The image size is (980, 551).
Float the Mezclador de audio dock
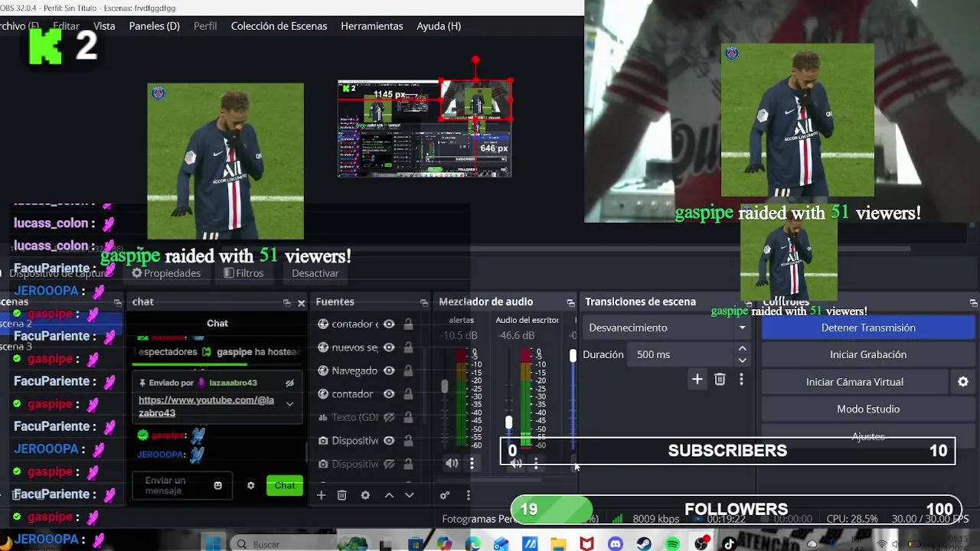click(x=570, y=302)
